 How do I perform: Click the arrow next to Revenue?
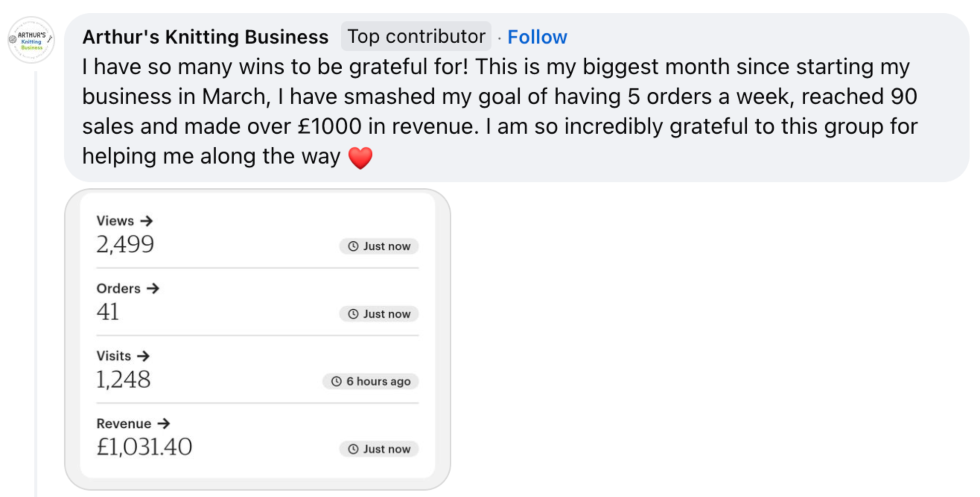pyautogui.click(x=163, y=423)
